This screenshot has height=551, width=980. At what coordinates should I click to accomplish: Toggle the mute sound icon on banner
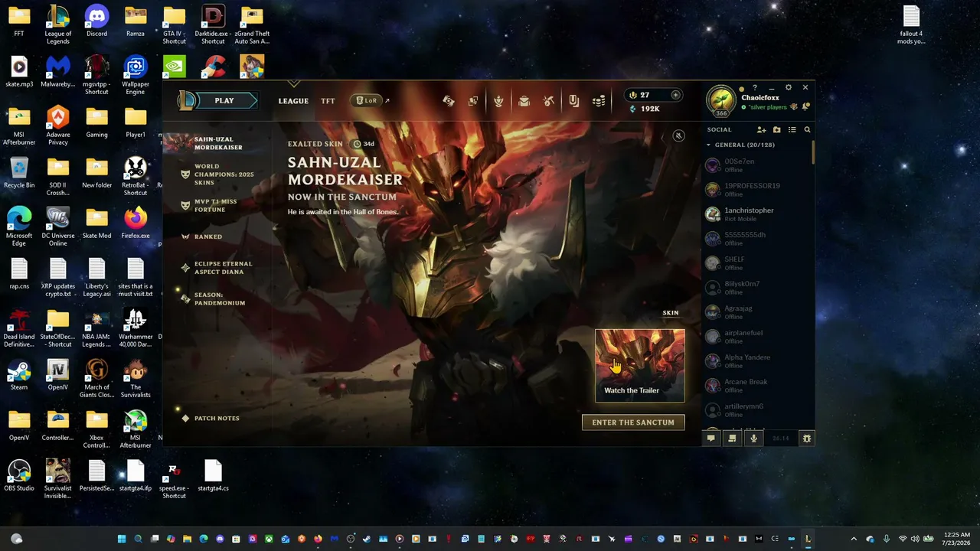678,135
